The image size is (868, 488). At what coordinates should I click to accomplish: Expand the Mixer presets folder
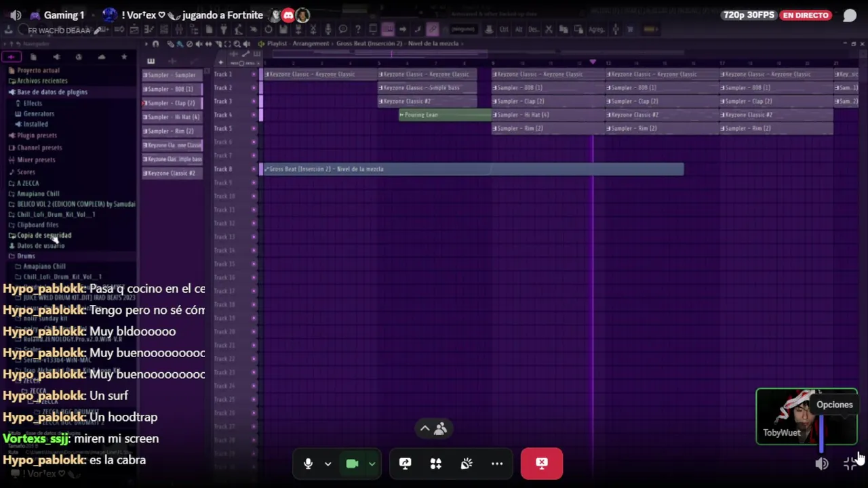[x=32, y=160]
